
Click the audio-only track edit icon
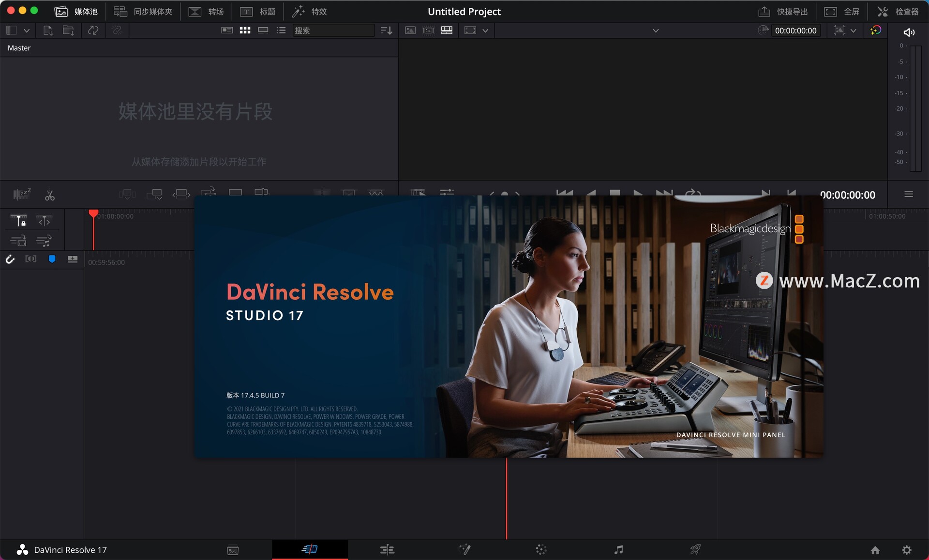(44, 240)
